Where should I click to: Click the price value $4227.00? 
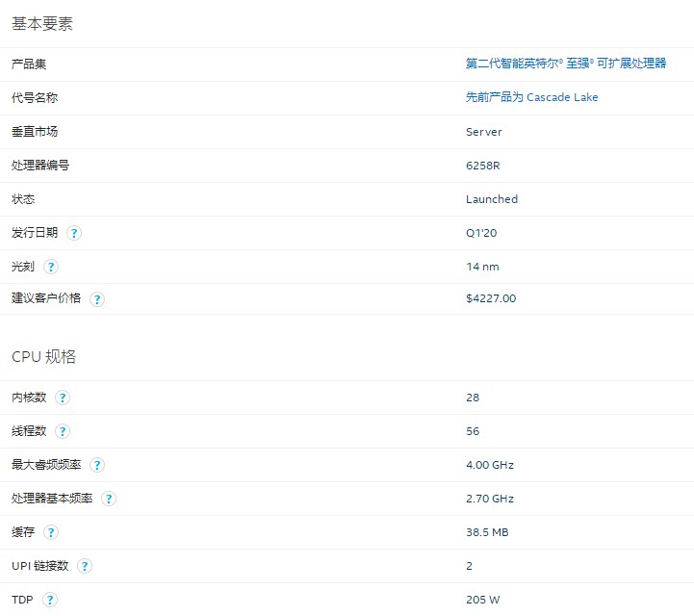tap(491, 298)
